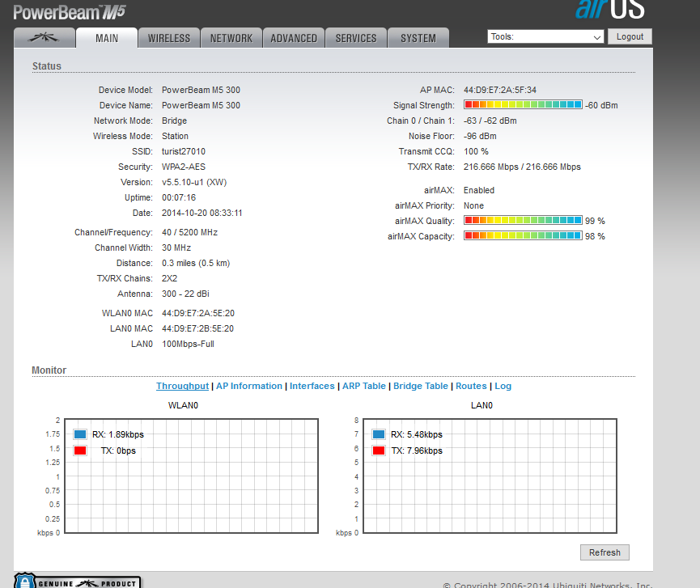The image size is (700, 588).
Task: Click the Noise Floor value -96 dBm
Action: pyautogui.click(x=480, y=136)
